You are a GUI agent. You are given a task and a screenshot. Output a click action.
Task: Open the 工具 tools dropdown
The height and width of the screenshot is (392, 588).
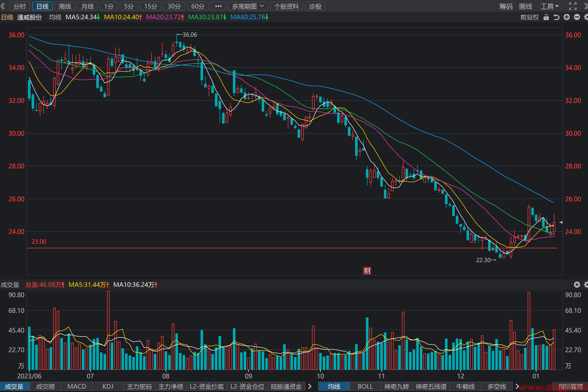point(550,6)
